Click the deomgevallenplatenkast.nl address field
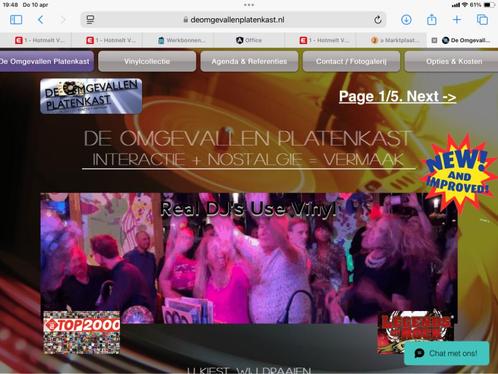498x374 pixels. click(x=233, y=20)
